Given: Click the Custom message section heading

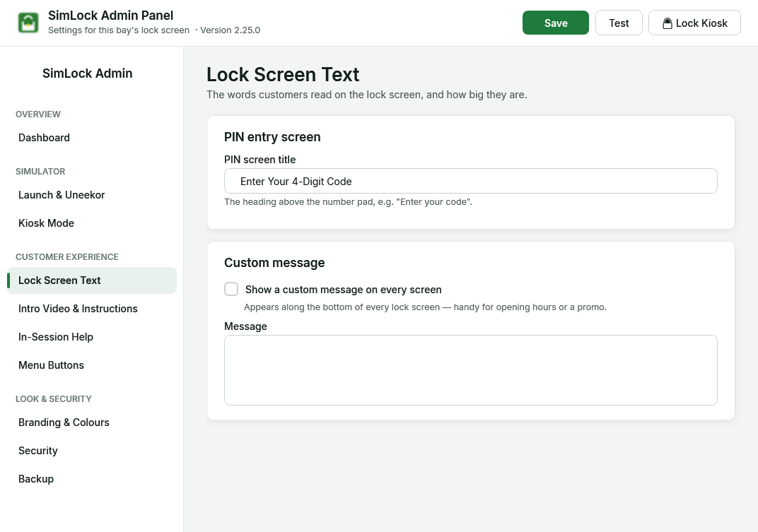Looking at the screenshot, I should coord(274,263).
